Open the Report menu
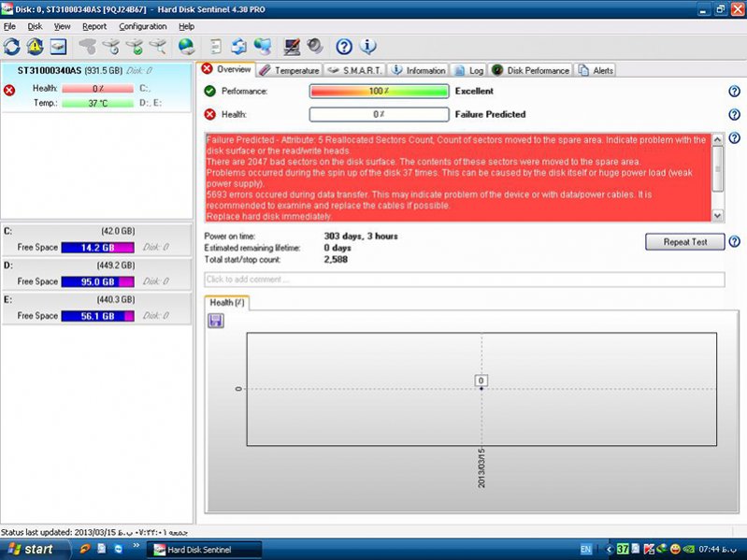The width and height of the screenshot is (747, 560). click(x=94, y=27)
